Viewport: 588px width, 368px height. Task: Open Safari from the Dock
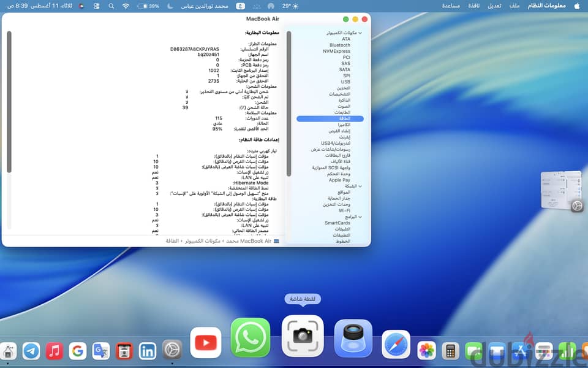[396, 344]
